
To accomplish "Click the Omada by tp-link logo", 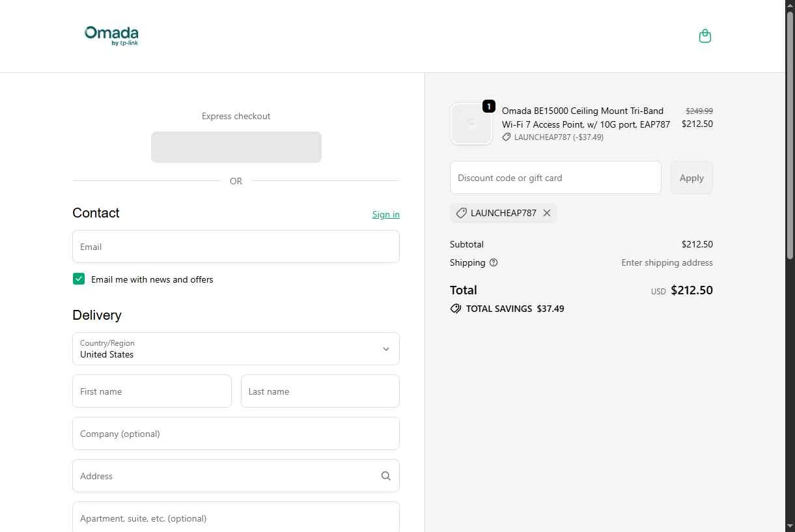I will pyautogui.click(x=111, y=36).
